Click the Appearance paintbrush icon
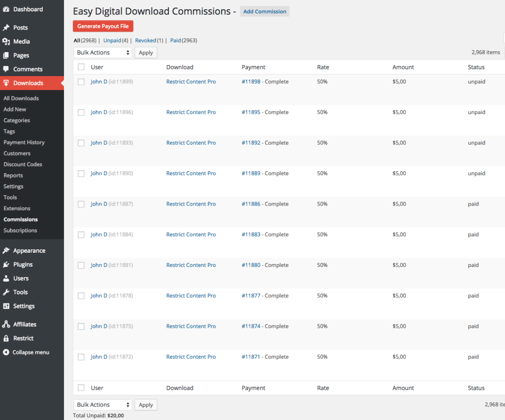 (x=6, y=251)
